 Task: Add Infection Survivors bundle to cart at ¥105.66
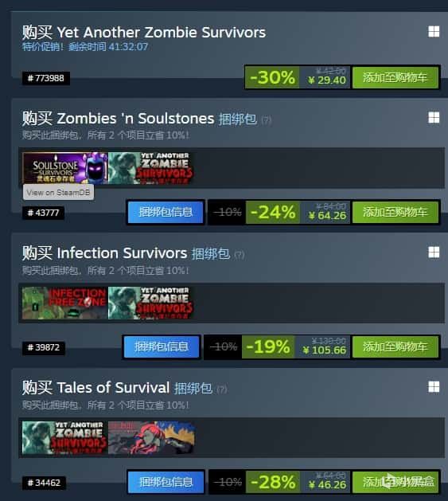point(395,346)
